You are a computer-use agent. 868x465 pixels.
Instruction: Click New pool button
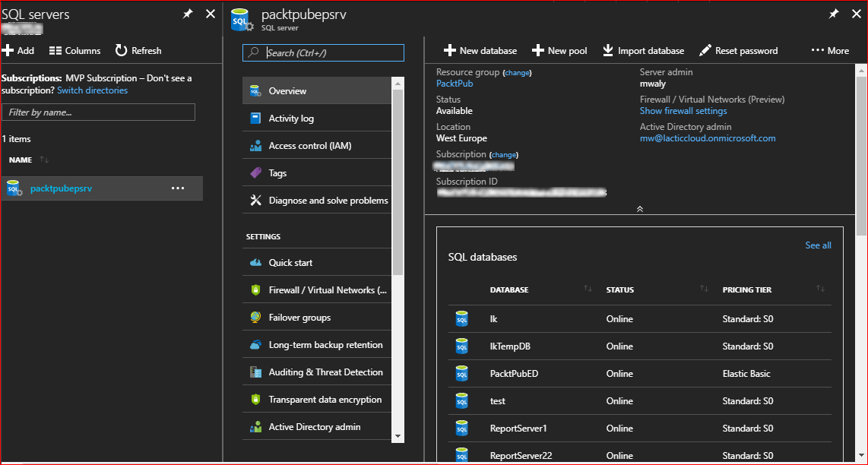pos(559,50)
